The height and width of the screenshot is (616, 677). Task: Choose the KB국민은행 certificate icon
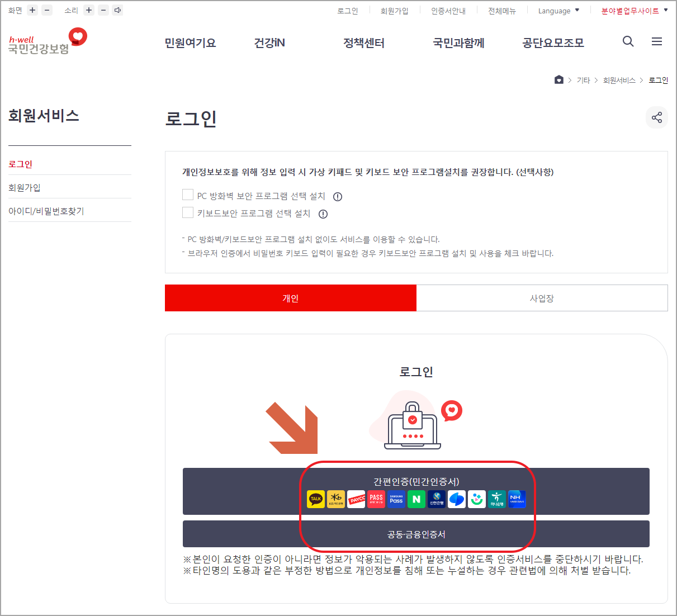(335, 499)
